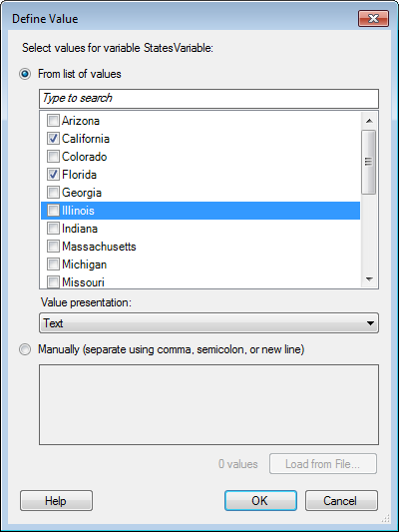Image resolution: width=399 pixels, height=532 pixels.
Task: Choose the Manually radio button option
Action: [25, 349]
